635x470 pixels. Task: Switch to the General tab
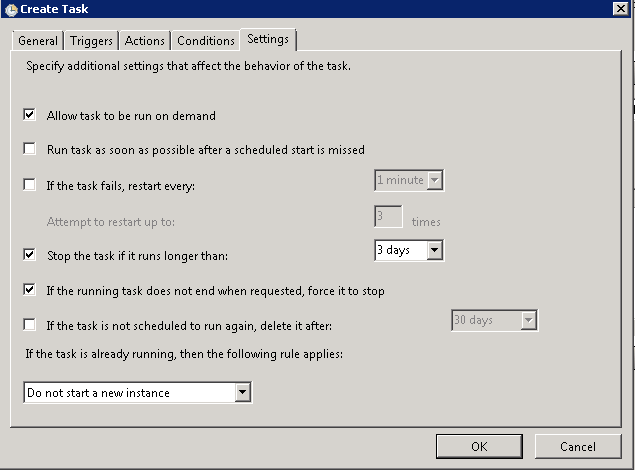point(38,41)
